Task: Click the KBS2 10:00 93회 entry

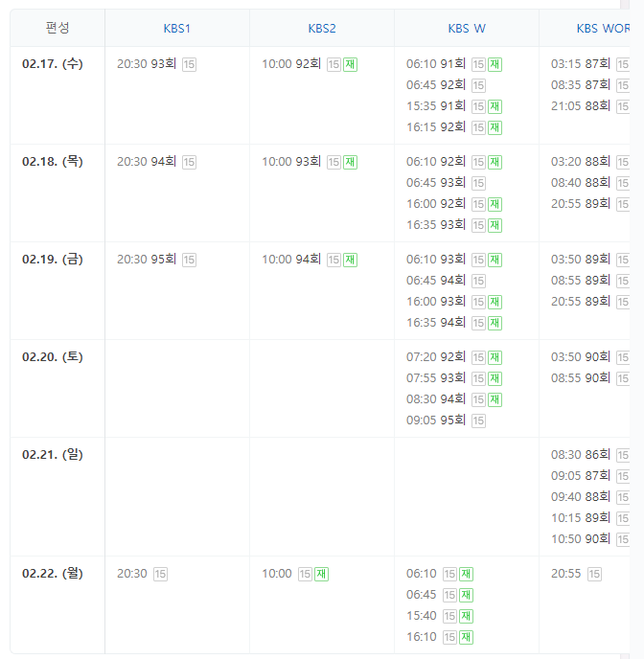Action: tap(291, 161)
